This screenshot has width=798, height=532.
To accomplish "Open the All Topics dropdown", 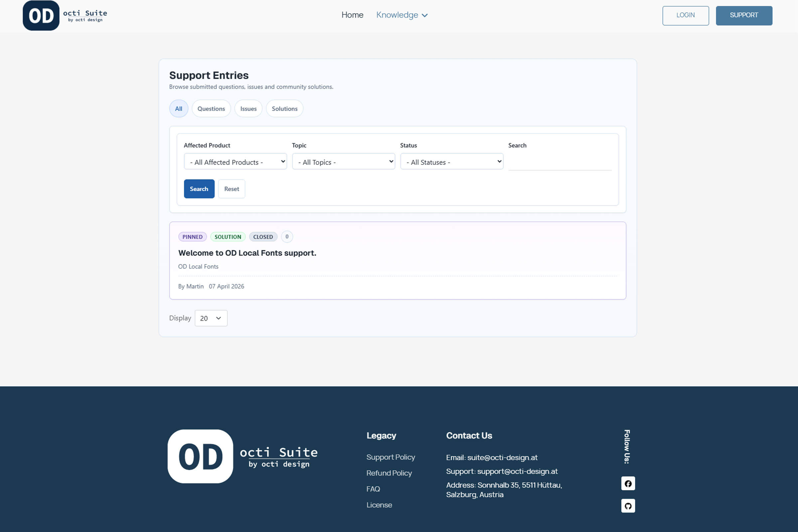I will tap(343, 162).
